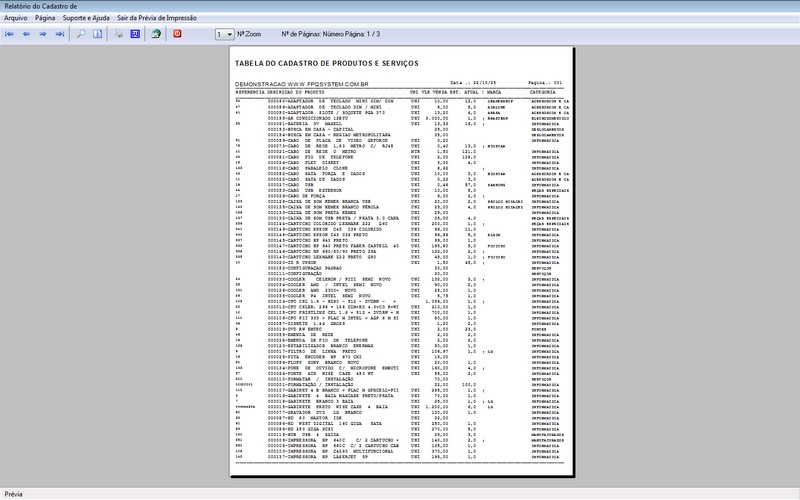This screenshot has height=500, width=800.
Task: Go to the previous page arrow
Action: tap(27, 34)
